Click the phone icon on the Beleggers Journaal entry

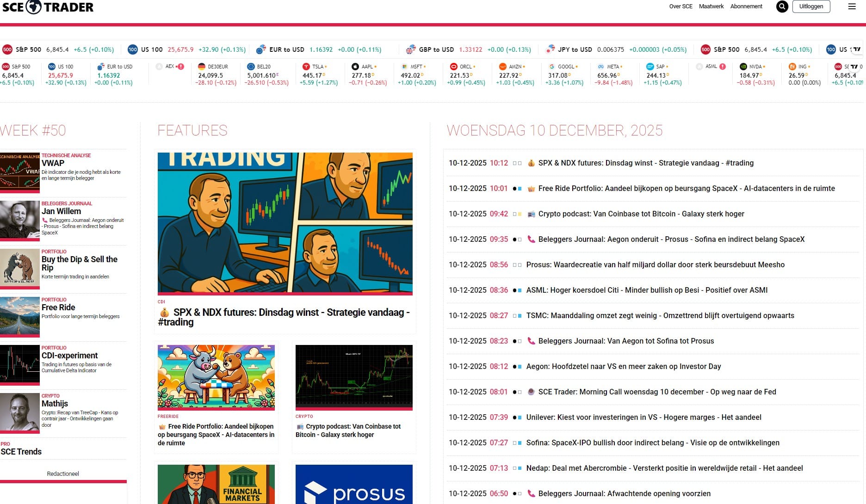[x=530, y=239]
